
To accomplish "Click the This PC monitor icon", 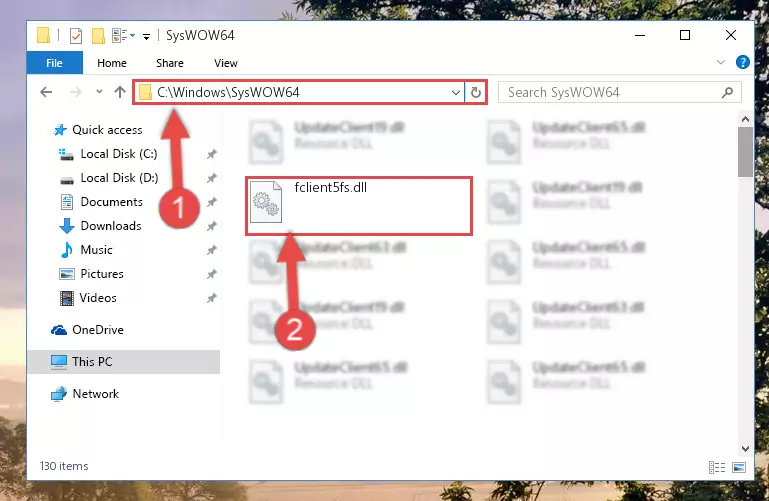I will [x=59, y=362].
